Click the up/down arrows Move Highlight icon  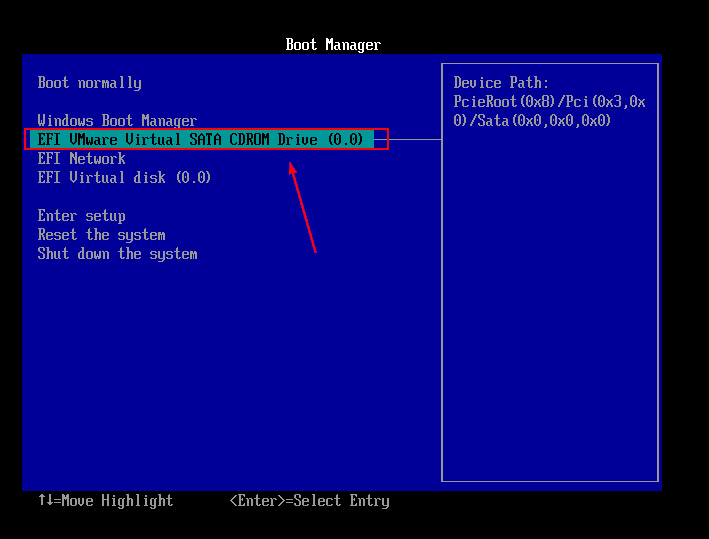click(x=45, y=501)
